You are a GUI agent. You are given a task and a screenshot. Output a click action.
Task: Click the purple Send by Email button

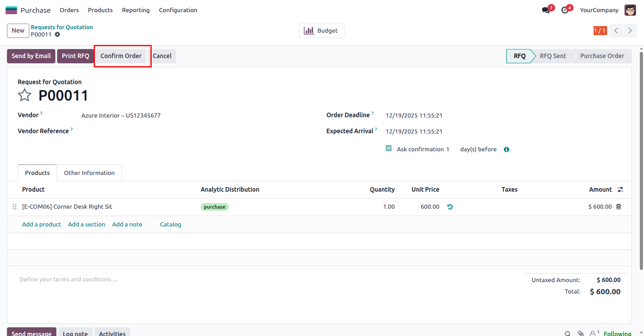coord(31,56)
